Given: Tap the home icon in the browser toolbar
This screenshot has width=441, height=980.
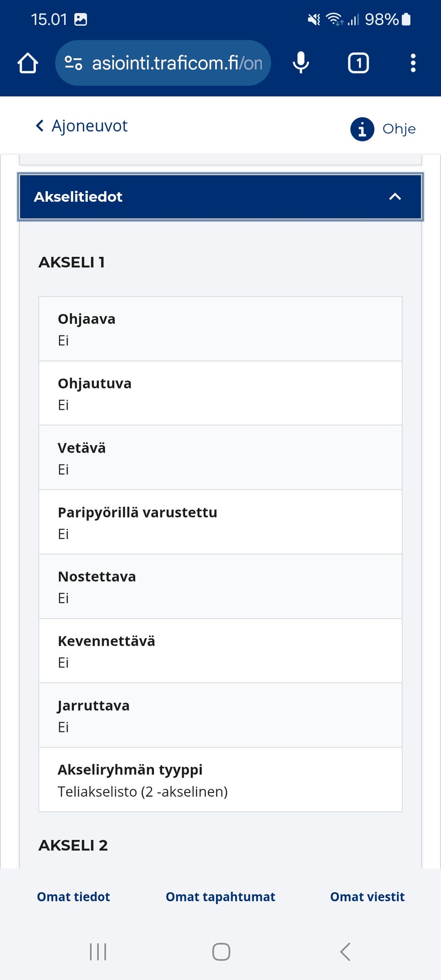Looking at the screenshot, I should (x=27, y=63).
